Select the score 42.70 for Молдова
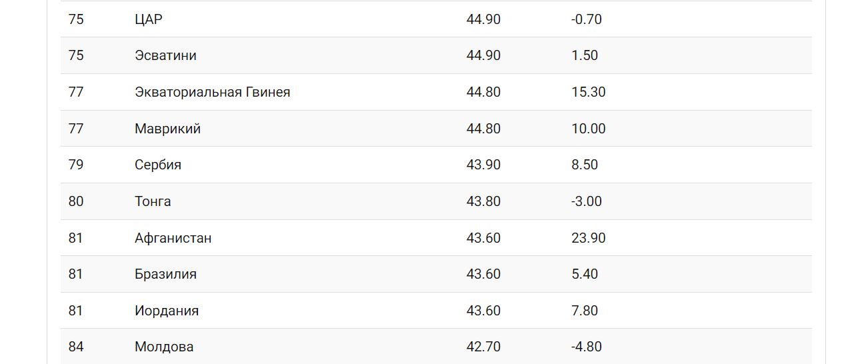The height and width of the screenshot is (364, 868). click(x=483, y=347)
